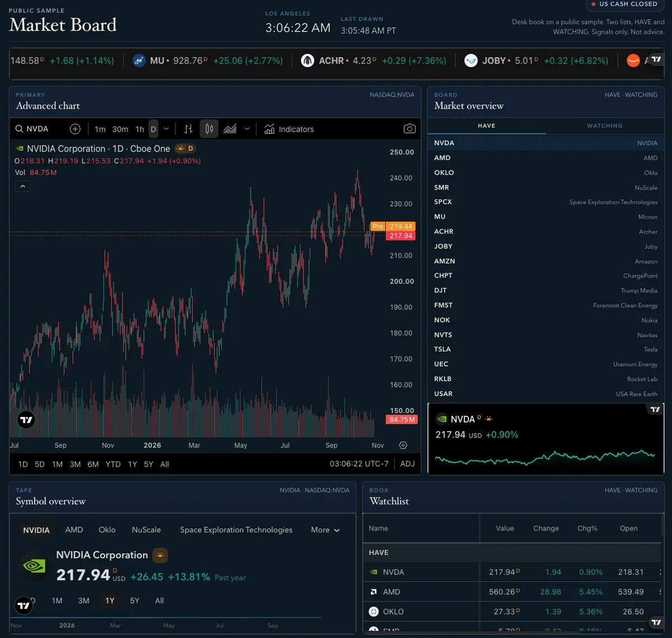Select 1Y range in Symbol overview

[x=110, y=601]
